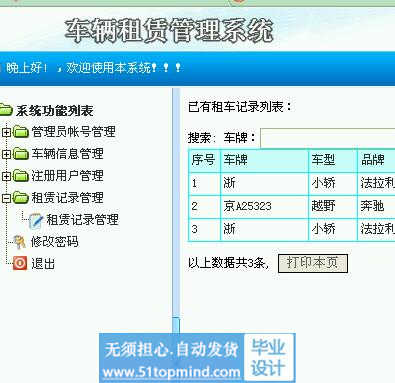This screenshot has height=383, width=395.
Task: Click the folder icon beside 车辆信息管理
Action: tap(21, 154)
